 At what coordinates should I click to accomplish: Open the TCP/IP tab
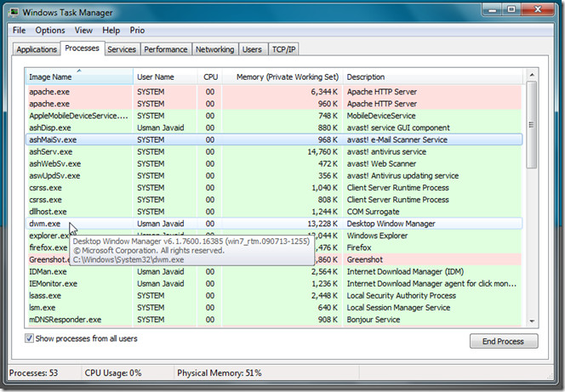[x=284, y=49]
